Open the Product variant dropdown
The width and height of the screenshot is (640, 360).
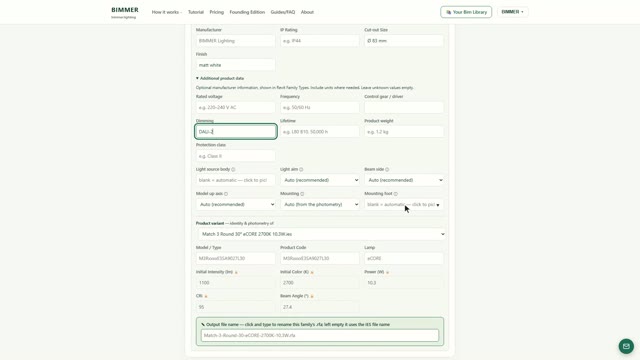[322, 234]
